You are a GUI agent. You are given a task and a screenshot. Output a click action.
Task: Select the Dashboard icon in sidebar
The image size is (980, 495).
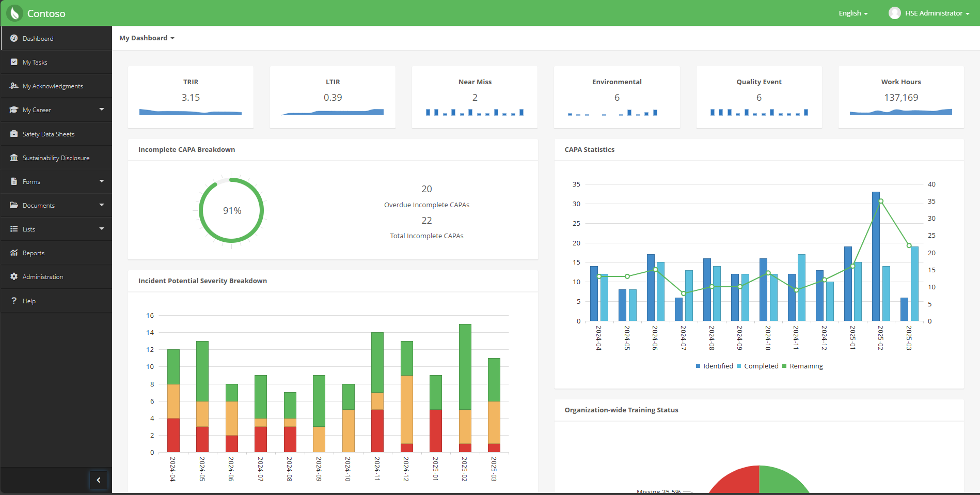(14, 38)
